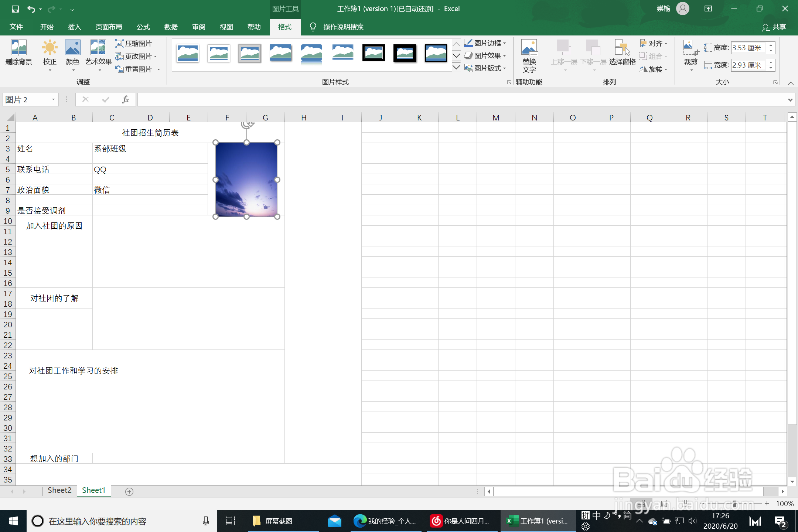Image resolution: width=798 pixels, height=532 pixels.
Task: Click the Share (共享) button
Action: (x=774, y=27)
